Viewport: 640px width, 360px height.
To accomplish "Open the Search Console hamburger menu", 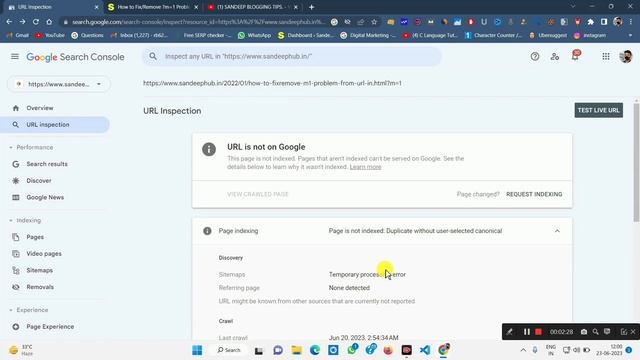I will click(x=15, y=56).
